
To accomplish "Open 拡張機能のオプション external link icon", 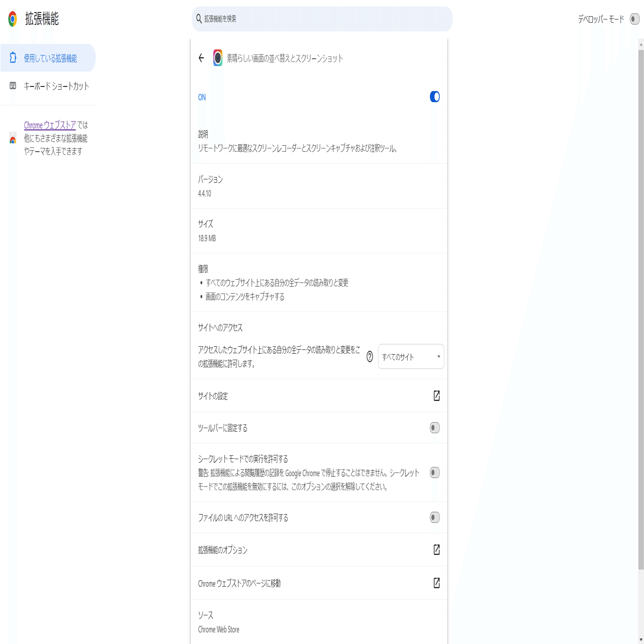I will [x=436, y=550].
